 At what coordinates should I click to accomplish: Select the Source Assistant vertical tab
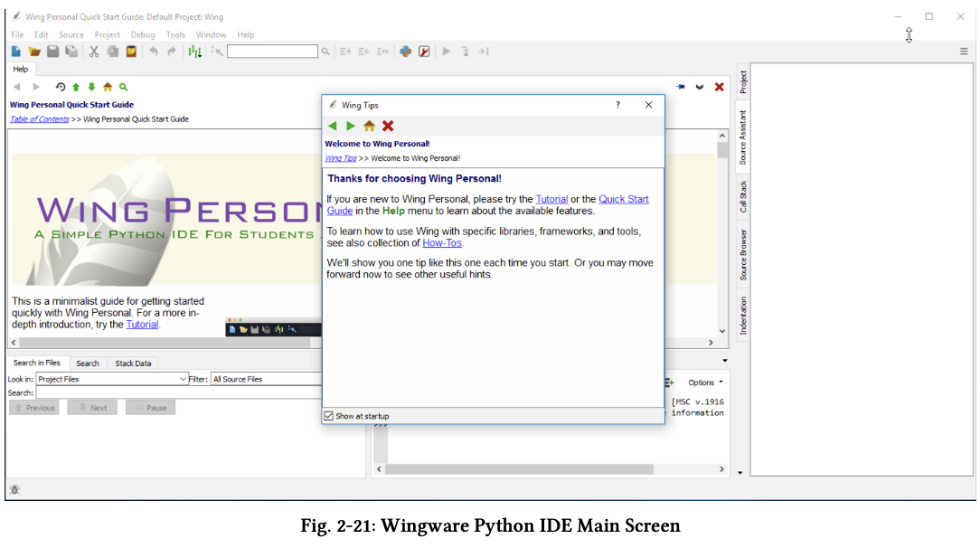743,137
